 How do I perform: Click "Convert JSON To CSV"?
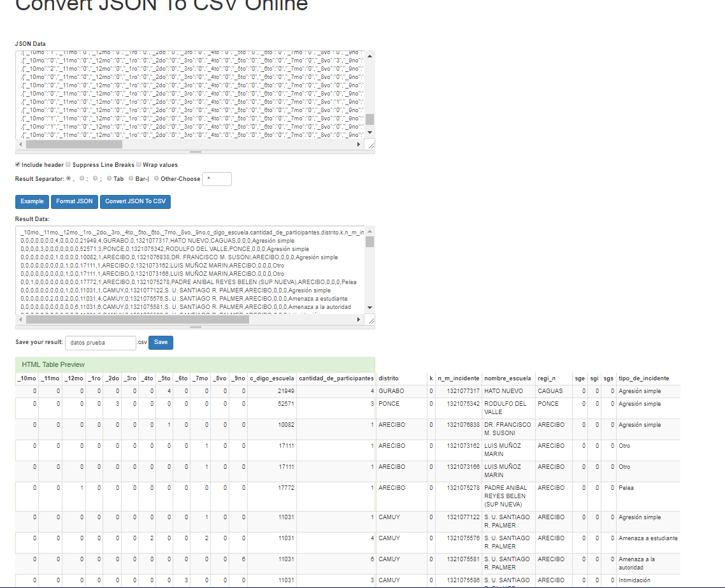click(x=135, y=201)
